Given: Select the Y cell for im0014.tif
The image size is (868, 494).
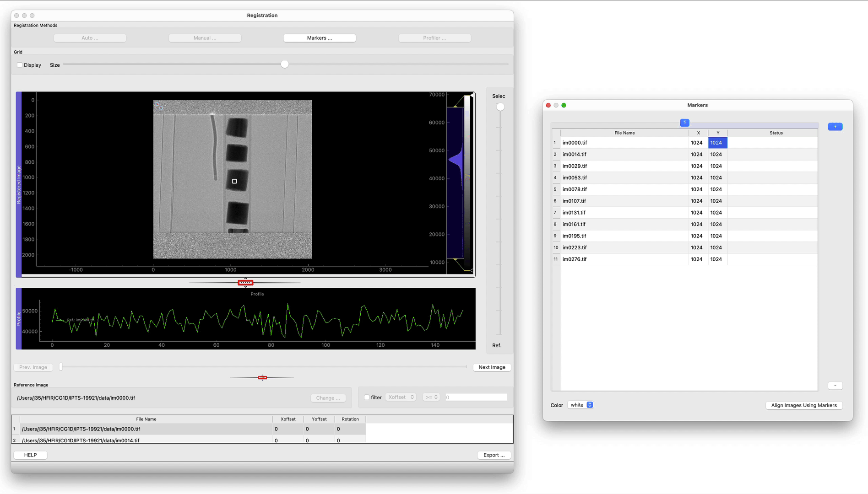Looking at the screenshot, I should [x=717, y=155].
